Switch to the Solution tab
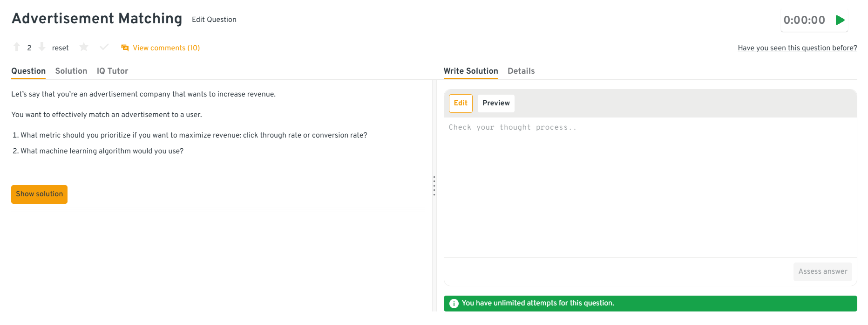868x325 pixels. point(71,71)
